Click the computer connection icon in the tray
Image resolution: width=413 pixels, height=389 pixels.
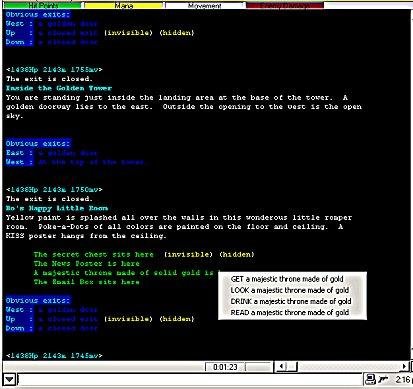370,379
